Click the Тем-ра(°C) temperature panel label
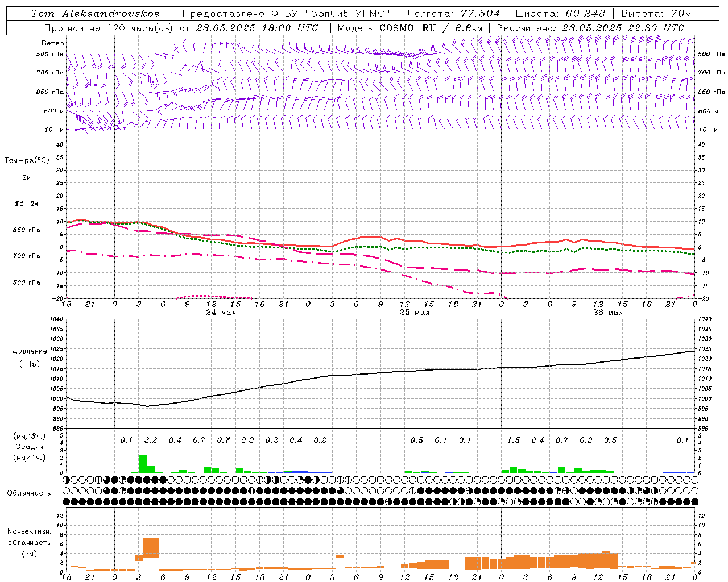The height and width of the screenshot is (582, 728). tap(27, 161)
